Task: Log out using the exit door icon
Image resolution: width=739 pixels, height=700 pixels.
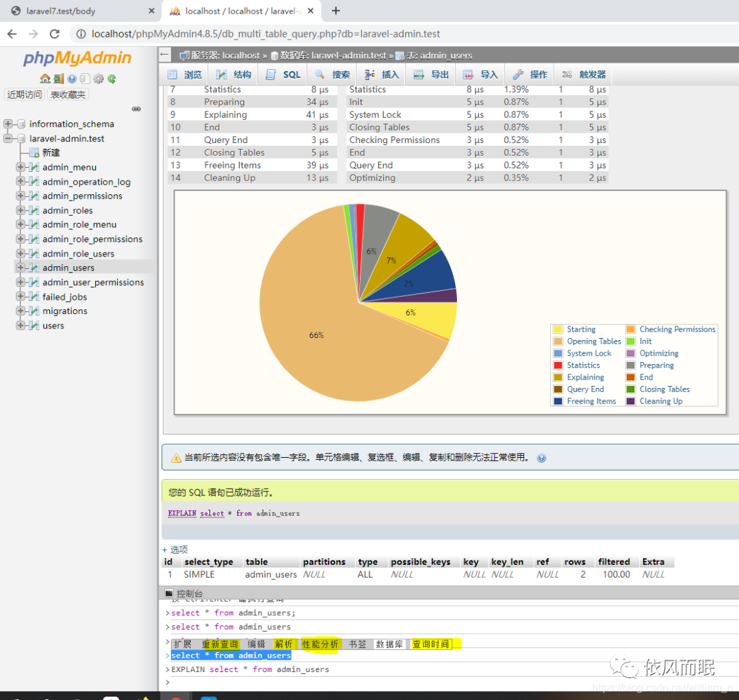Action: [59, 79]
